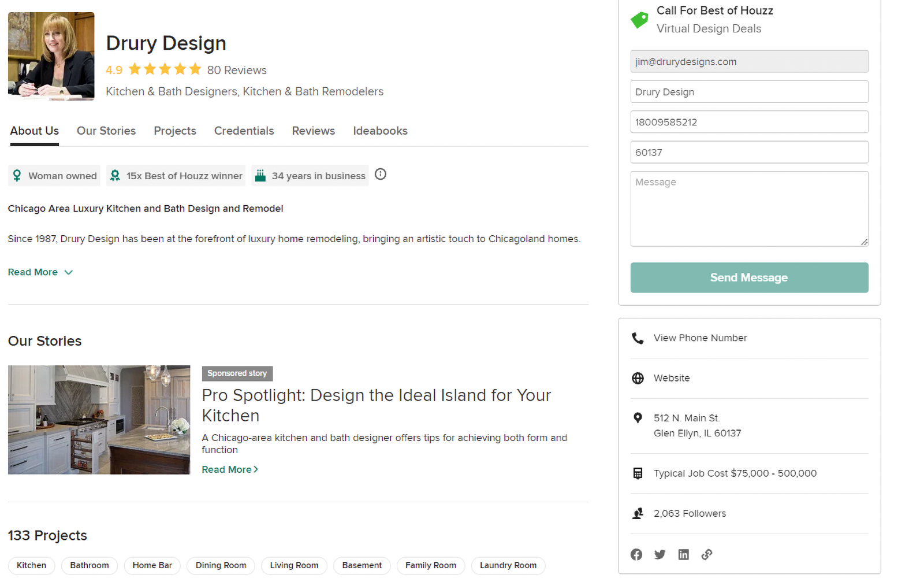The width and height of the screenshot is (924, 578).
Task: View the Ideabooks tab
Action: point(381,131)
